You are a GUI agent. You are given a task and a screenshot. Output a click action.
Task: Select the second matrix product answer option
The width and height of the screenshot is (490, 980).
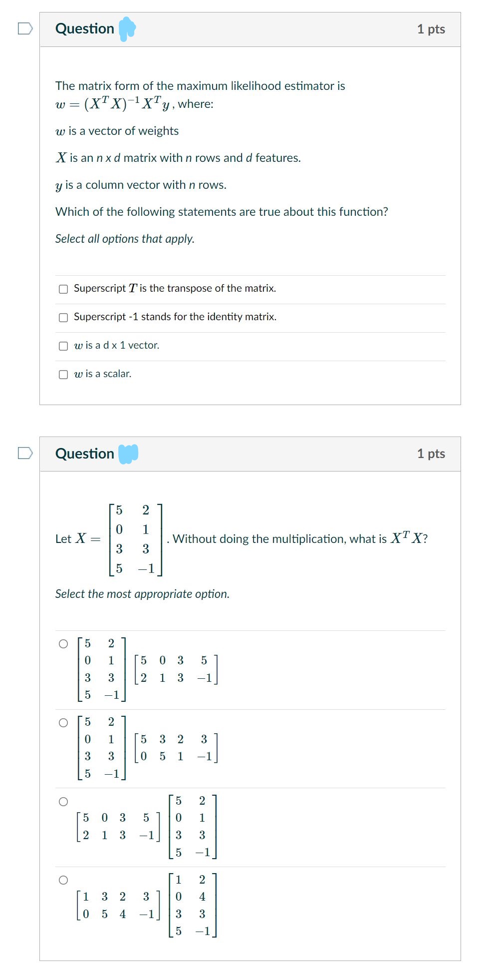(x=62, y=723)
